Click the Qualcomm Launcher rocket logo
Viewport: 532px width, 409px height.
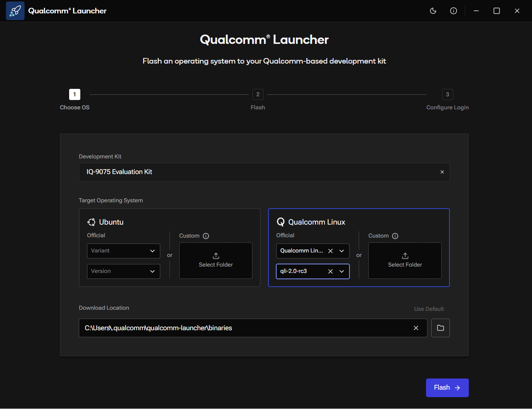click(15, 11)
